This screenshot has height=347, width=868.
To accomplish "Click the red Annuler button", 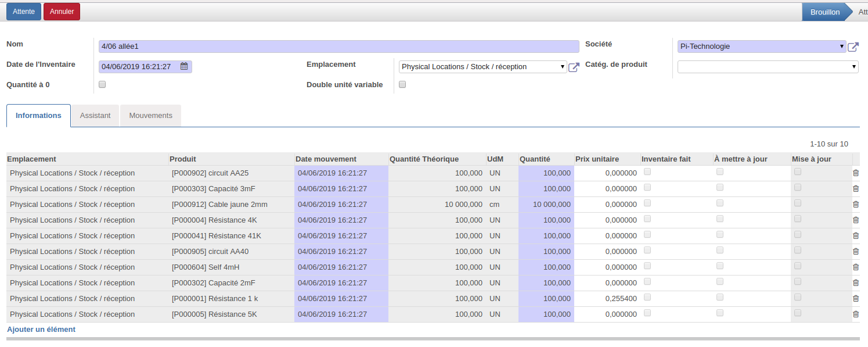I will pyautogui.click(x=62, y=12).
